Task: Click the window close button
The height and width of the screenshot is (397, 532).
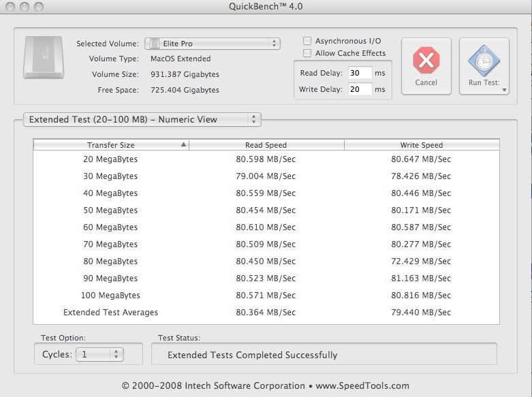Action: pyautogui.click(x=10, y=6)
